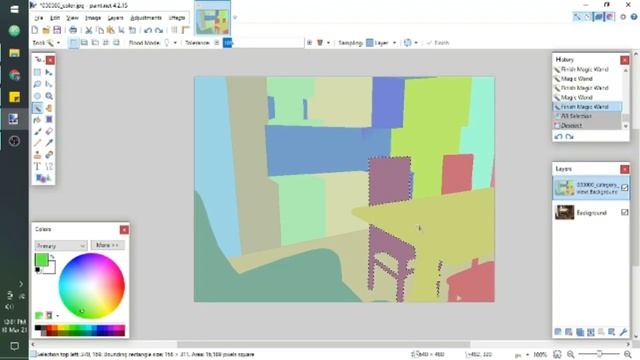Select the Lasso Select tool
Viewport: 640px width, 360px height.
tap(37, 84)
